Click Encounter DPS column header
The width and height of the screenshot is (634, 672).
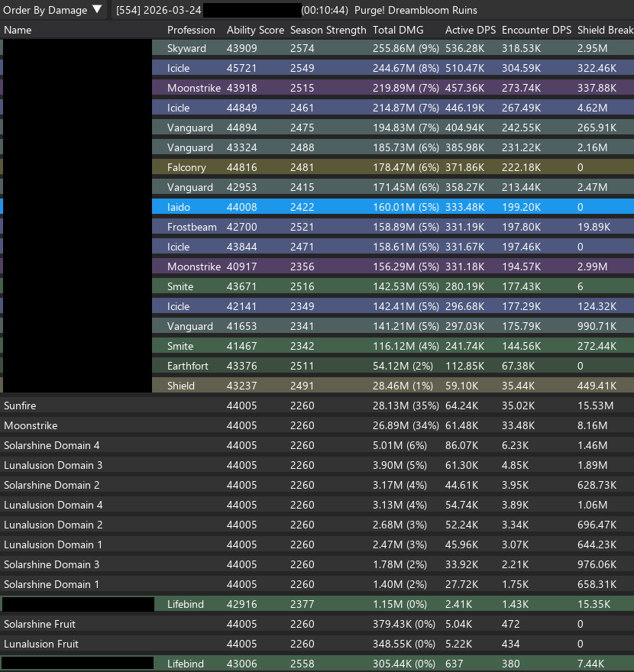click(x=537, y=30)
